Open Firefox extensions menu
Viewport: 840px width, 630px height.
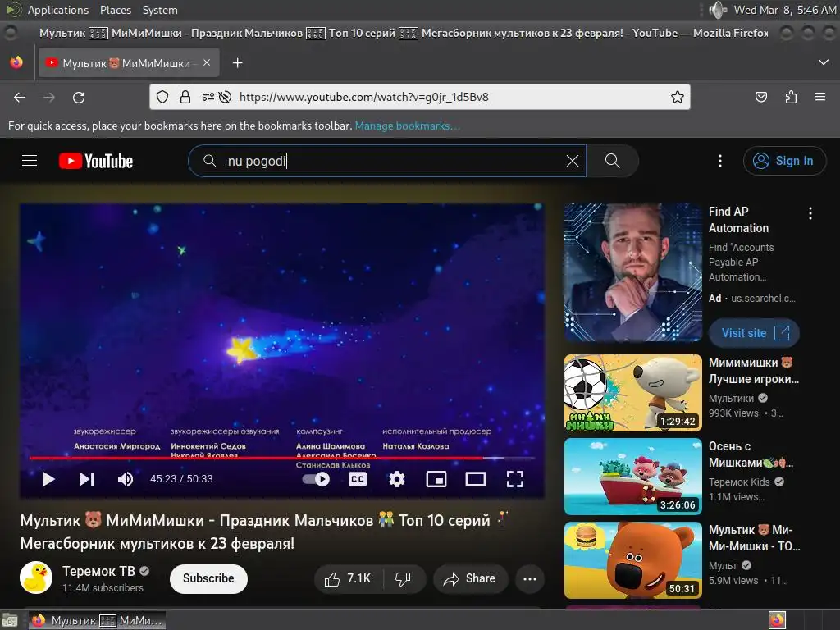point(792,97)
